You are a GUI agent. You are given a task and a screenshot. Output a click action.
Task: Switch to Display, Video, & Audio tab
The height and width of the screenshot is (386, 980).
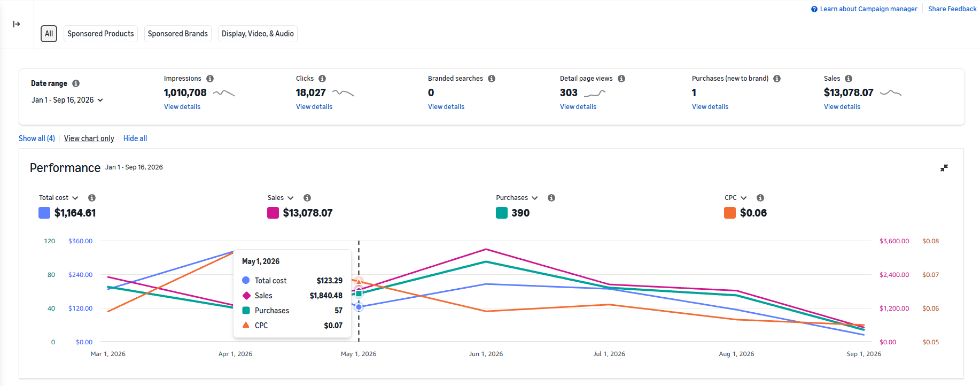click(258, 34)
